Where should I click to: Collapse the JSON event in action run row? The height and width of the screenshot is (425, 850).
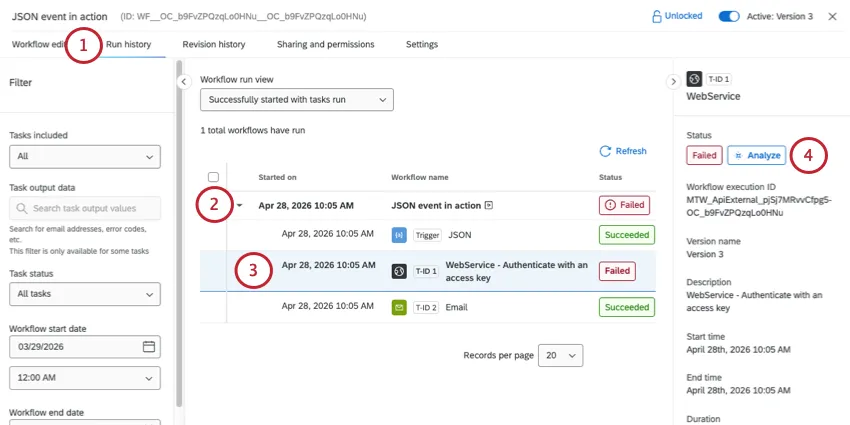239,206
